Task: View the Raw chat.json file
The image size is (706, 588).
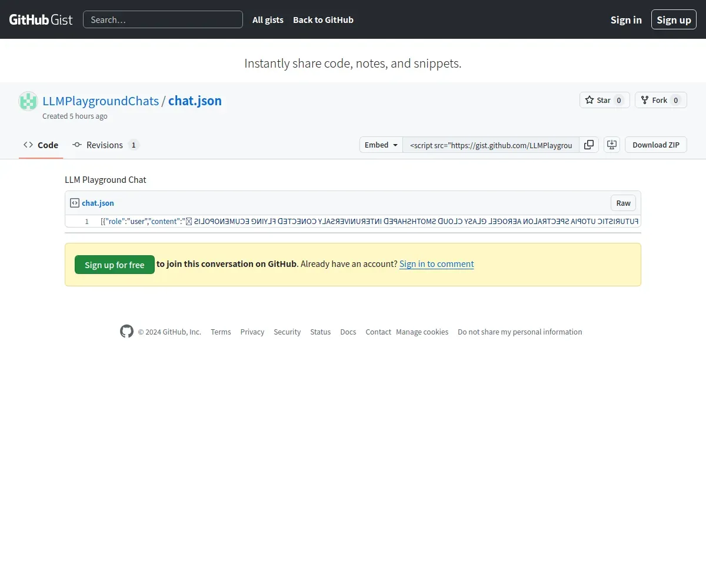Action: (623, 203)
